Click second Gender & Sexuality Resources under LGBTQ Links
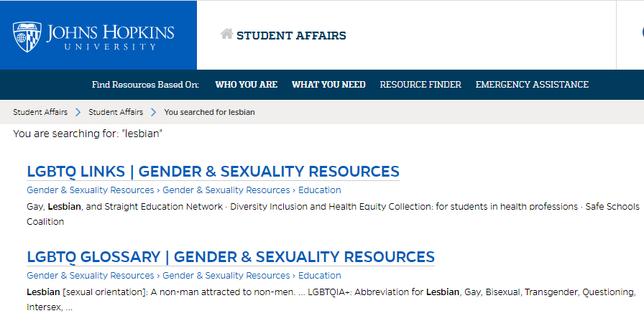The height and width of the screenshot is (326, 644). (226, 190)
